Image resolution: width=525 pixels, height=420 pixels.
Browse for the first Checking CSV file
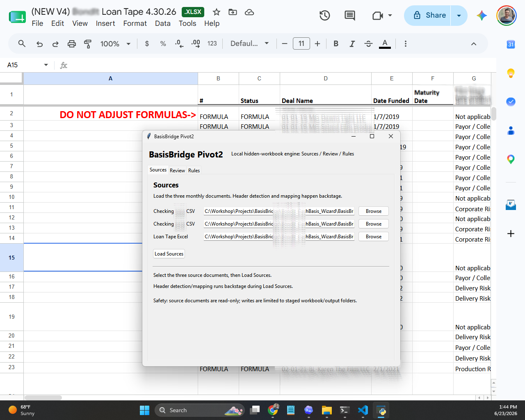click(x=374, y=211)
